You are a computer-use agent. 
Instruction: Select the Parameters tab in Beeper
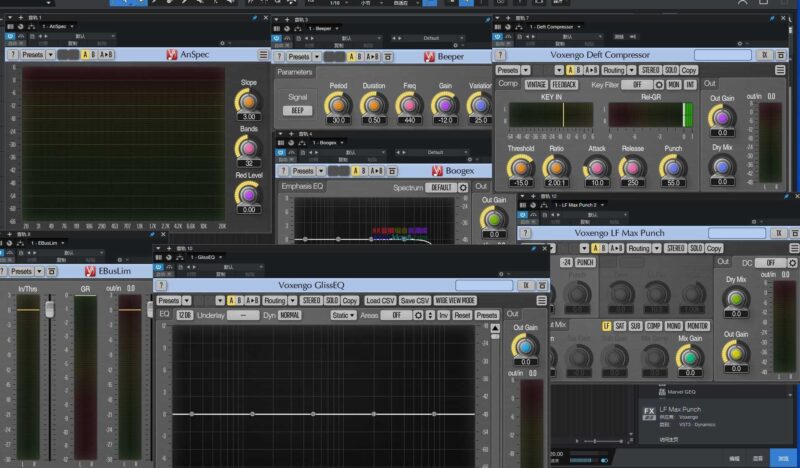[295, 72]
